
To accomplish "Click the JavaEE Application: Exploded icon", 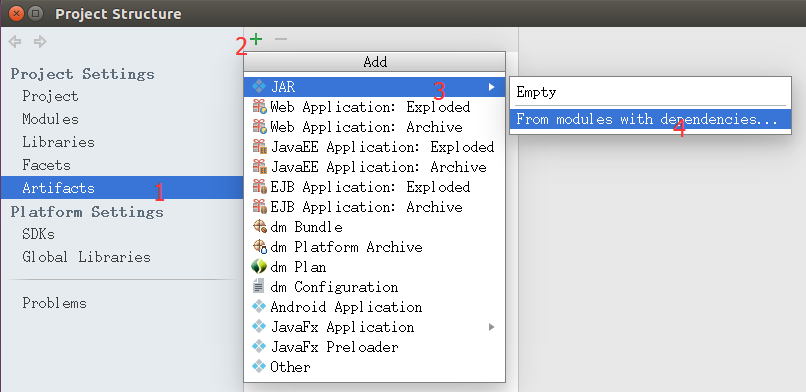I will pyautogui.click(x=259, y=147).
